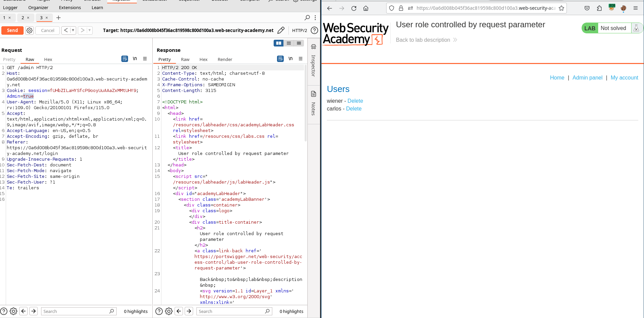Click Firefox home button
Screen dimensions: 644x318
[366, 8]
